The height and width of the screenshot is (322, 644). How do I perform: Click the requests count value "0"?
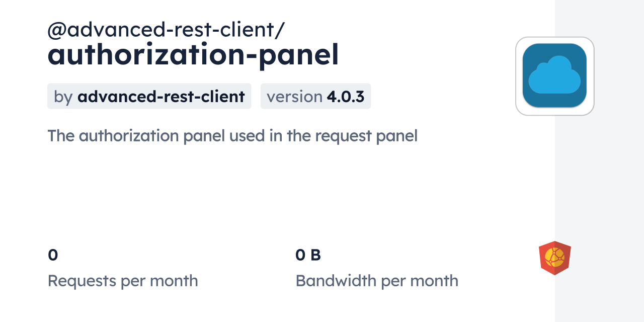tap(53, 255)
